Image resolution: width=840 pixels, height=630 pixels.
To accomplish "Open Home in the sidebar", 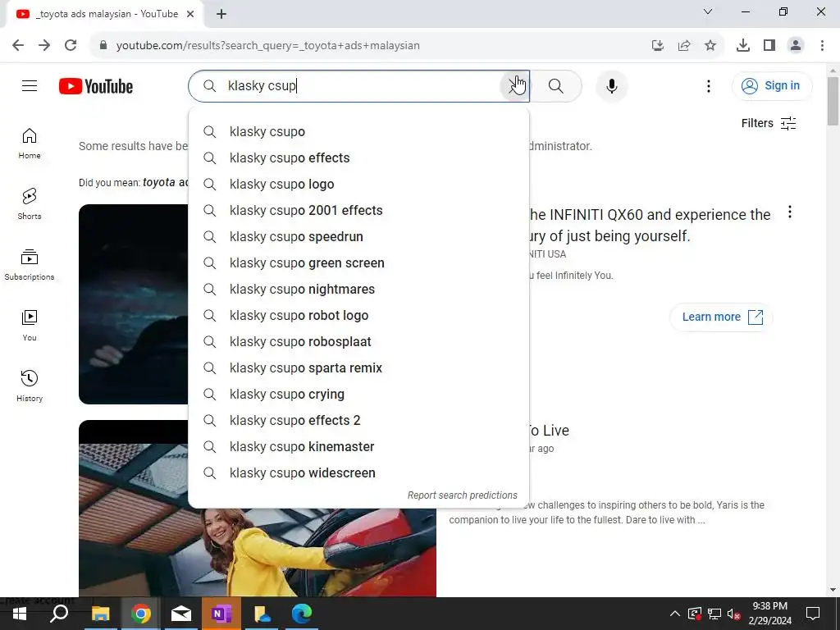I will point(30,144).
